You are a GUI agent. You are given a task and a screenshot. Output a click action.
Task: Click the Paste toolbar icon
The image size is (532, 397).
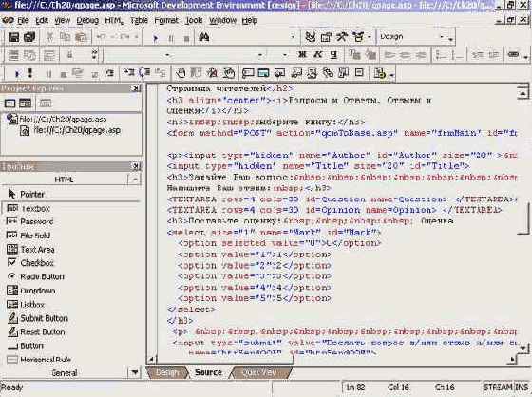pos(81,37)
